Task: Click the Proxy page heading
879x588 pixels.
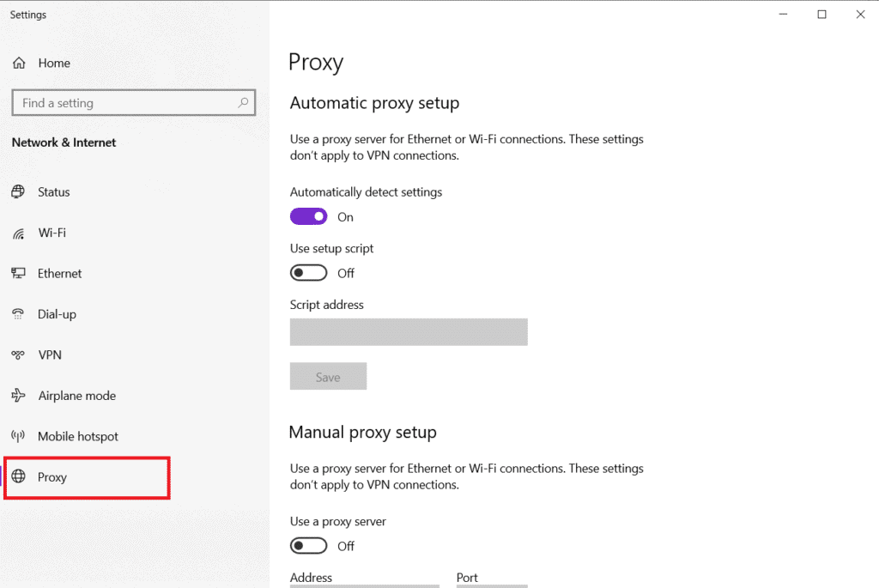Action: click(x=316, y=62)
